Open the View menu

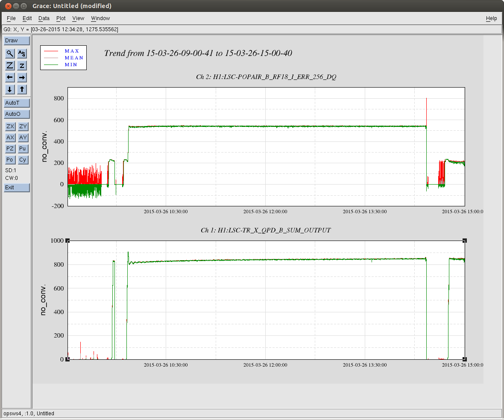[x=78, y=18]
